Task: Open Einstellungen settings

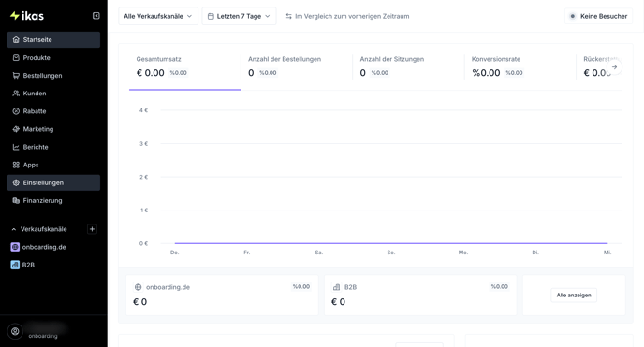Action: tap(53, 183)
